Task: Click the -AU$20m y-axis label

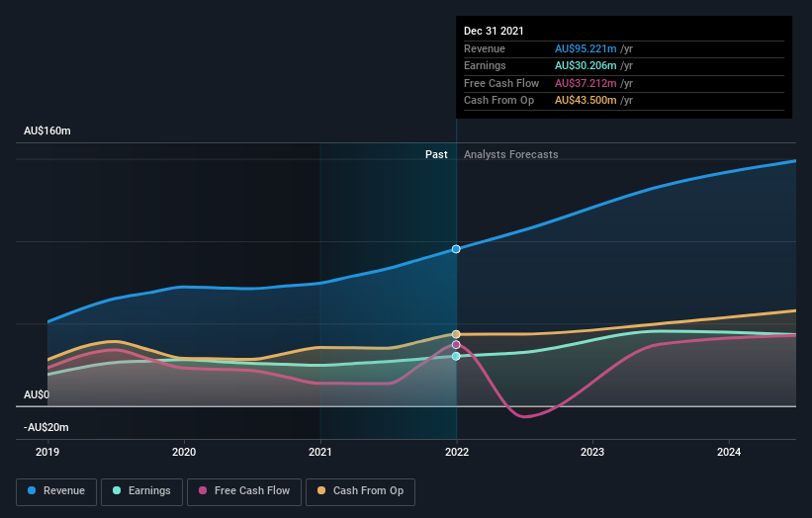Action: [46, 427]
